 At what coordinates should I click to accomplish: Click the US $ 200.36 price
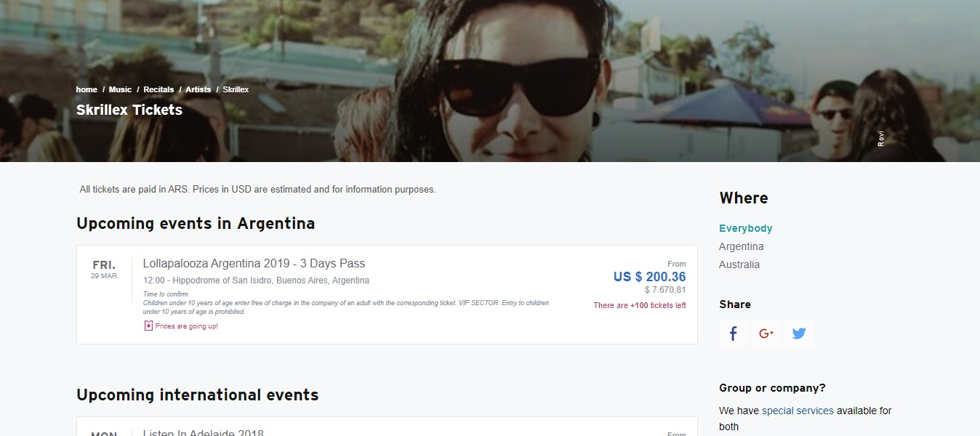[649, 277]
